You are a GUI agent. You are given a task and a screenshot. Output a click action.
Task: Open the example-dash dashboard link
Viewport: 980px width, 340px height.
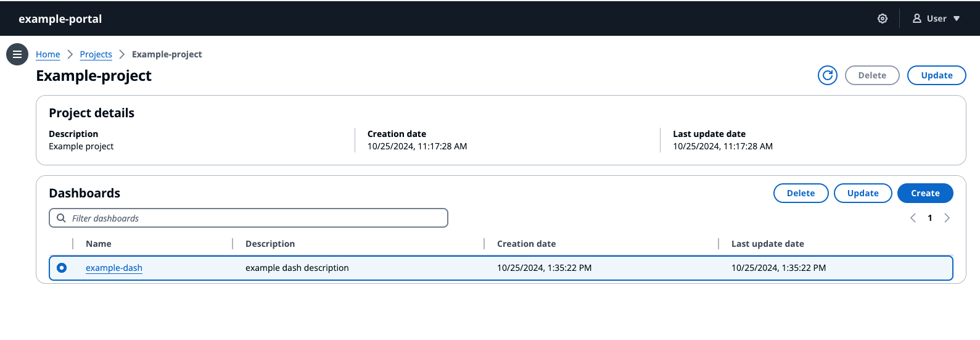click(x=114, y=268)
